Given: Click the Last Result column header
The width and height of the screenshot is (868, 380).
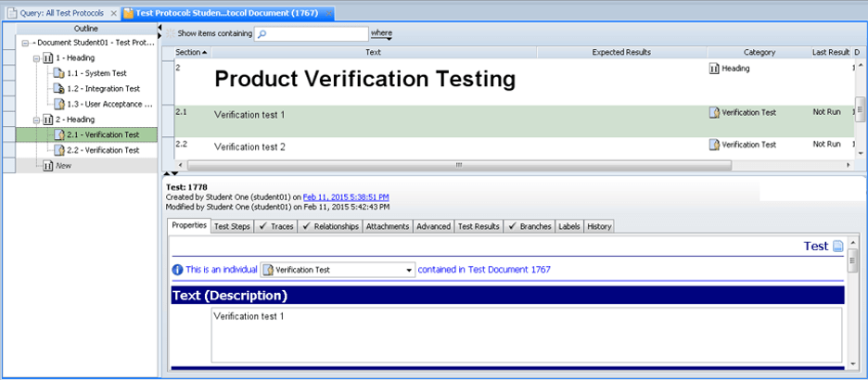Looking at the screenshot, I should point(831,52).
